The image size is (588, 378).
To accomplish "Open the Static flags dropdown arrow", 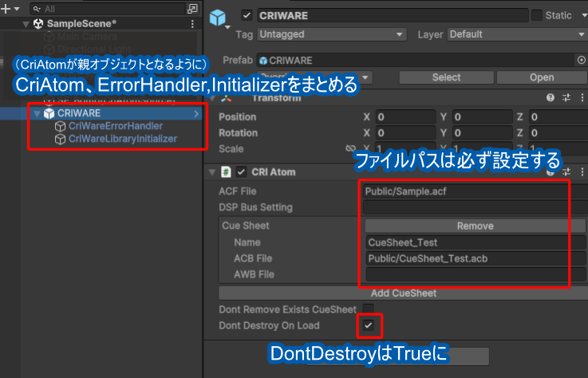I will tap(584, 15).
